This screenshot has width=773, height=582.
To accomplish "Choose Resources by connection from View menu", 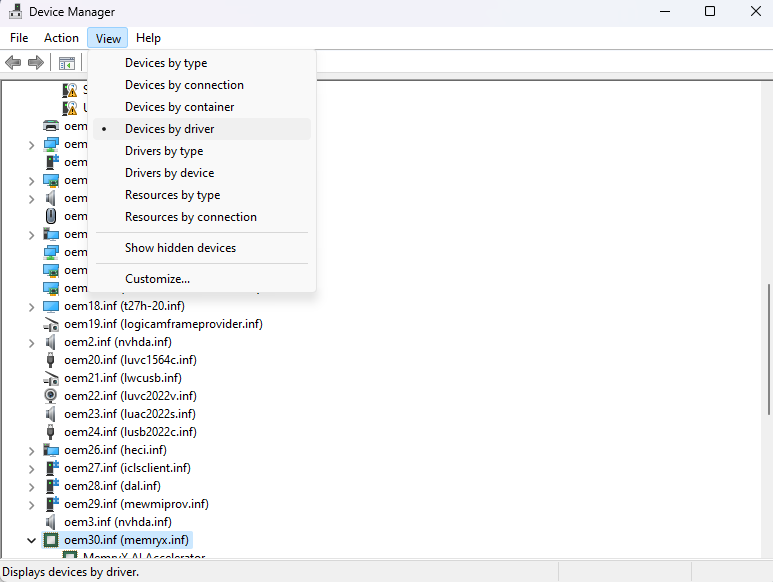I will (190, 217).
